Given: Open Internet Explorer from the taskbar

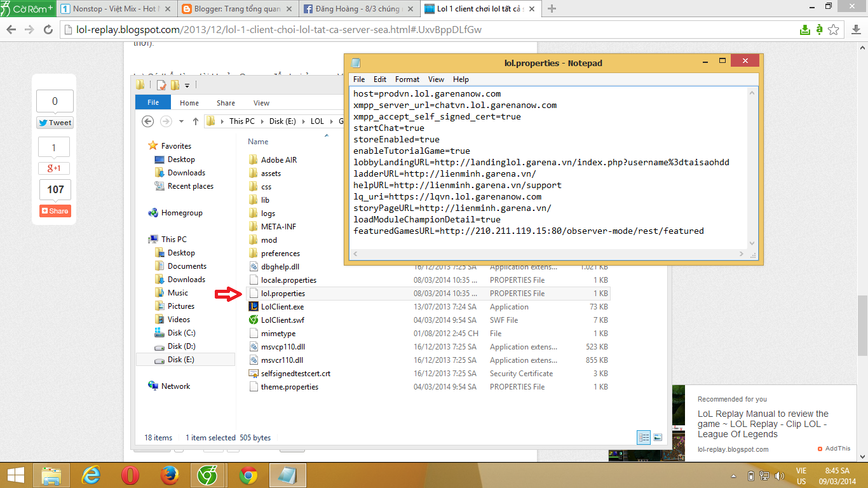Looking at the screenshot, I should pos(92,475).
